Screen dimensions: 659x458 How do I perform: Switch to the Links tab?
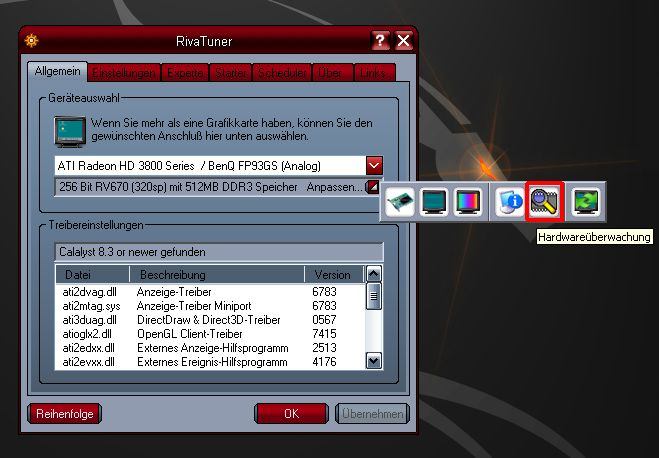[x=374, y=73]
